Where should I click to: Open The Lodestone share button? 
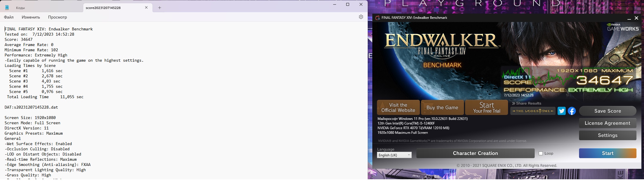click(533, 111)
